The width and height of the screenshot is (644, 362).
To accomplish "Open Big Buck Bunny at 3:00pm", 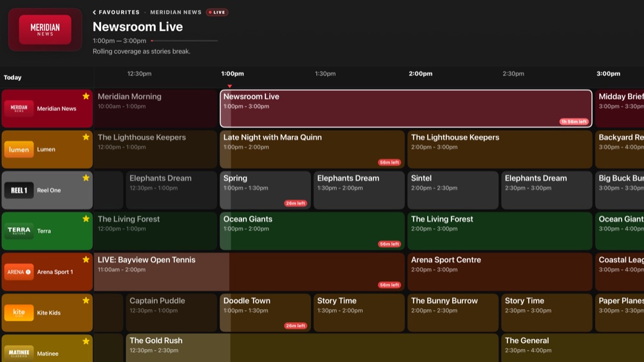I will pos(620,190).
